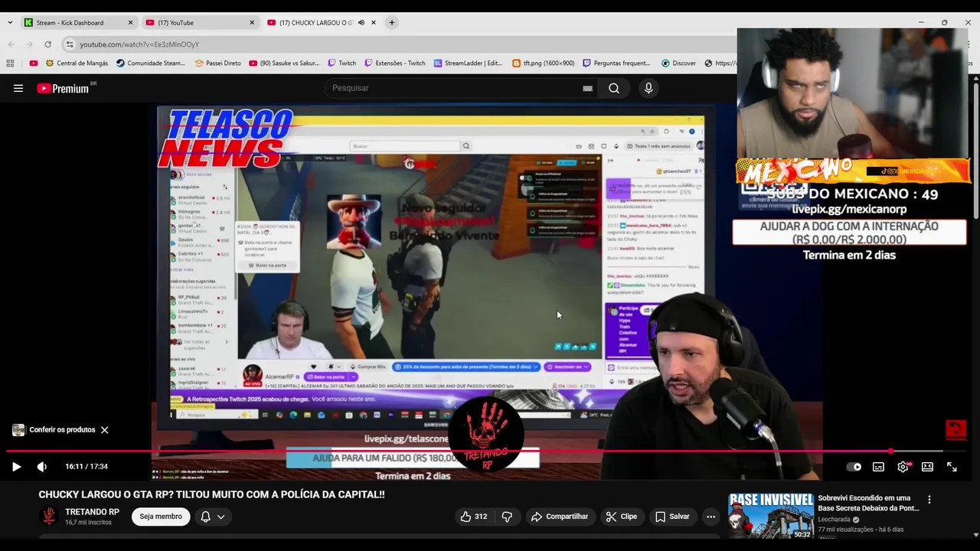Screen dimensions: 980x551
Task: View site information icon in address bar
Action: 70,44
